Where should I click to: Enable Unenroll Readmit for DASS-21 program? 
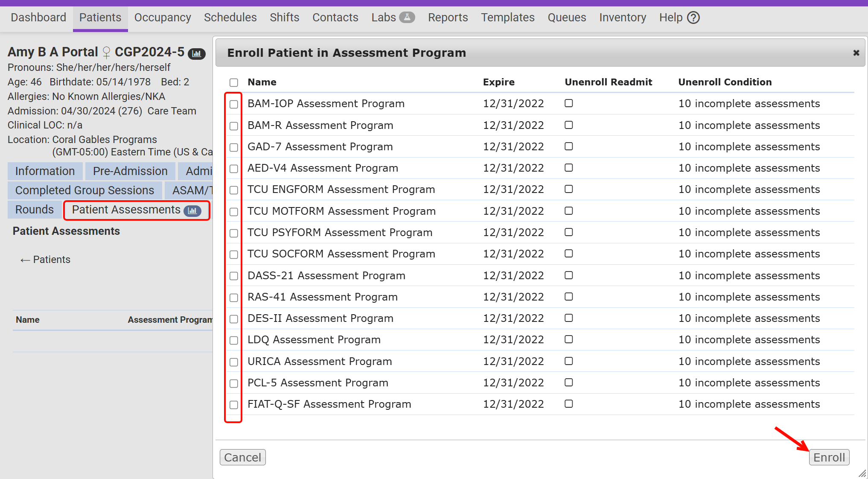tap(568, 275)
